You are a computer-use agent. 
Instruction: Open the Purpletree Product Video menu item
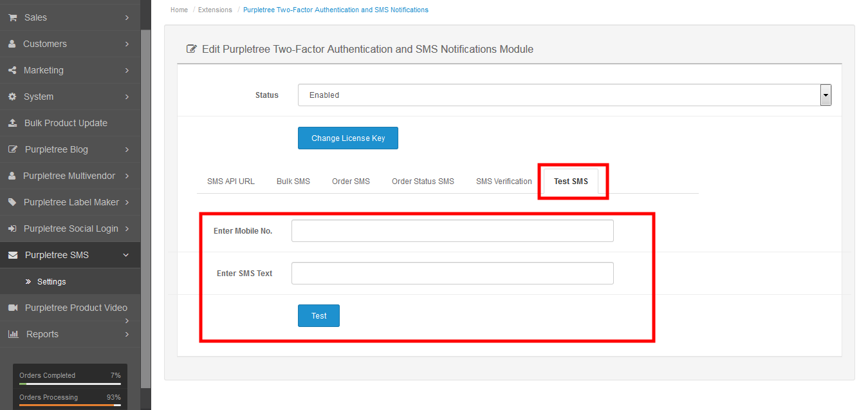[x=70, y=308]
